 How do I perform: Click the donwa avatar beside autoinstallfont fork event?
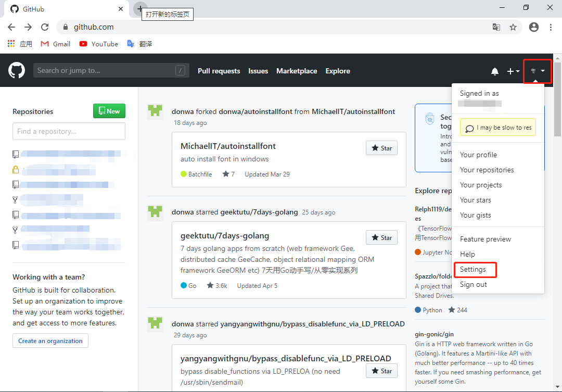[155, 111]
